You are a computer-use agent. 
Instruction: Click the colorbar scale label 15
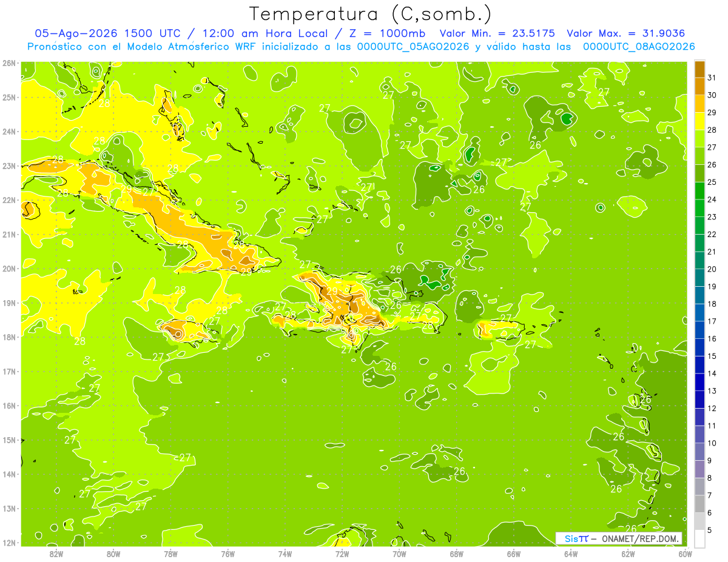pos(712,356)
